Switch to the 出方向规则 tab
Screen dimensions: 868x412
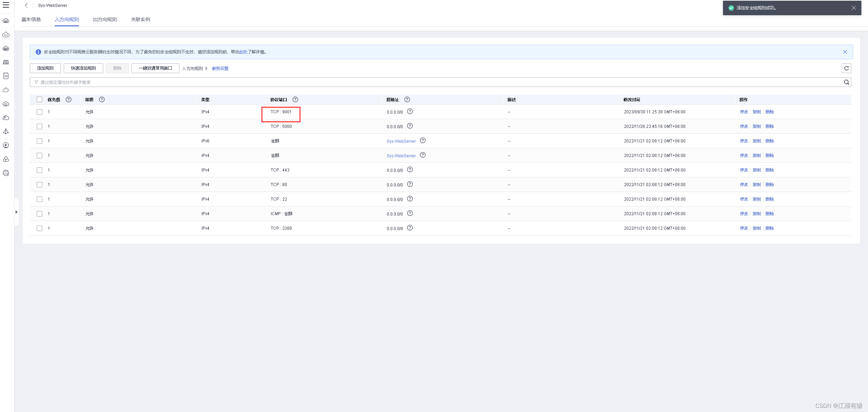pyautogui.click(x=105, y=19)
